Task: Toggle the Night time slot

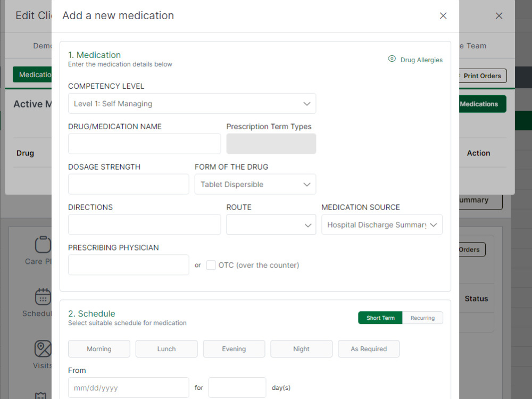Action: pos(301,349)
